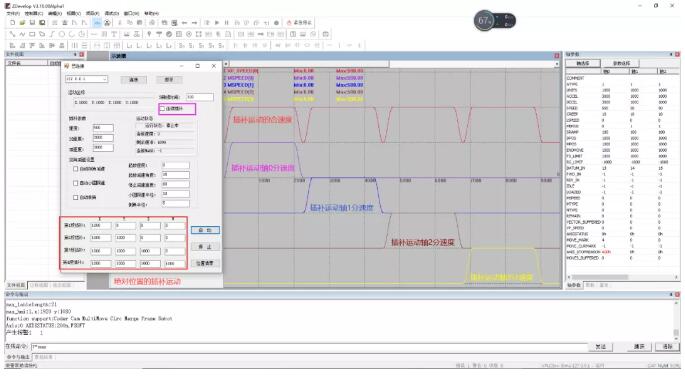Click the Open folder toolbar icon
Image resolution: width=685 pixels, height=379 pixels.
click(x=22, y=23)
